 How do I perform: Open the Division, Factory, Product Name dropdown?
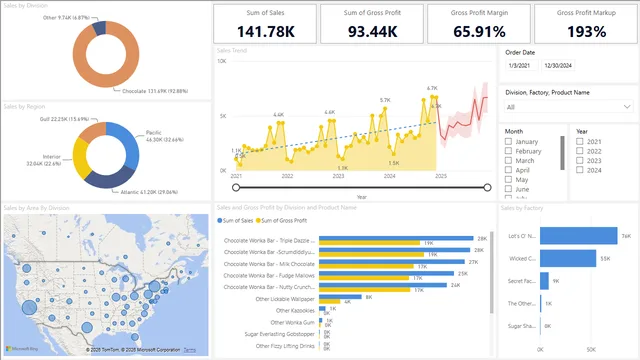point(568,107)
